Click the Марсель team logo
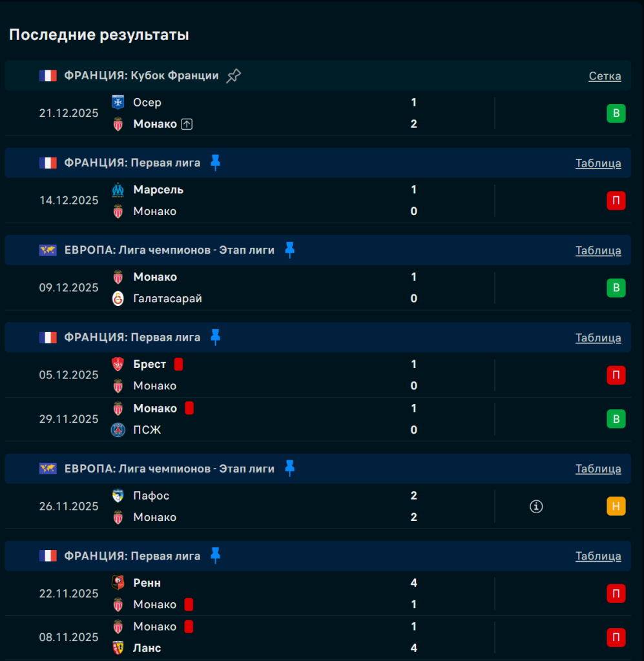The height and width of the screenshot is (661, 644). pyautogui.click(x=118, y=190)
